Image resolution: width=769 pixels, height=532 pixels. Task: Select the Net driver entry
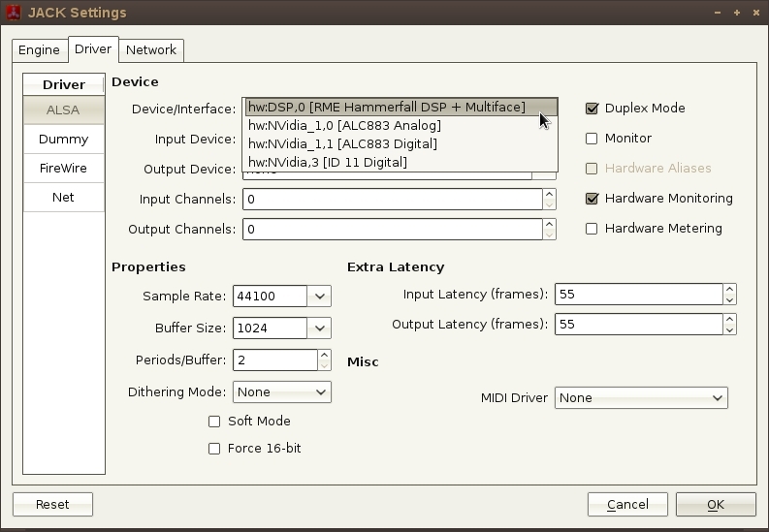[63, 198]
